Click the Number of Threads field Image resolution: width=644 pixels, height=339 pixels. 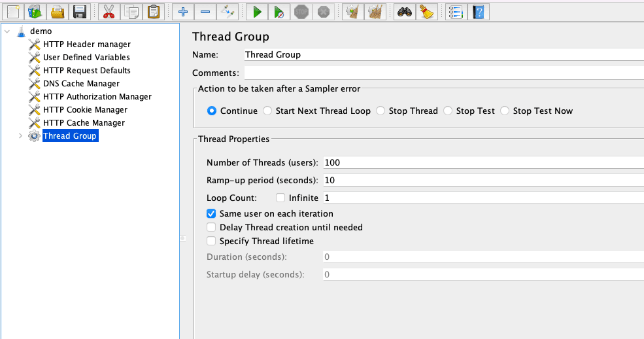click(x=483, y=163)
